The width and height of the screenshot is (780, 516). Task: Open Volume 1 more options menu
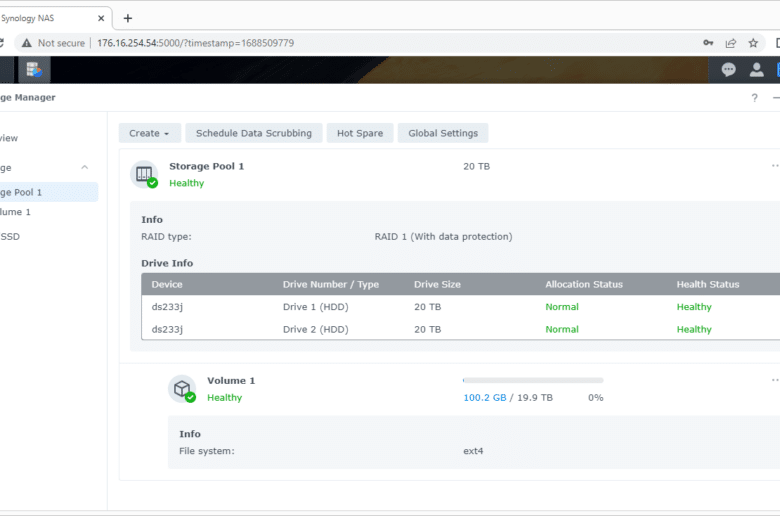click(775, 380)
